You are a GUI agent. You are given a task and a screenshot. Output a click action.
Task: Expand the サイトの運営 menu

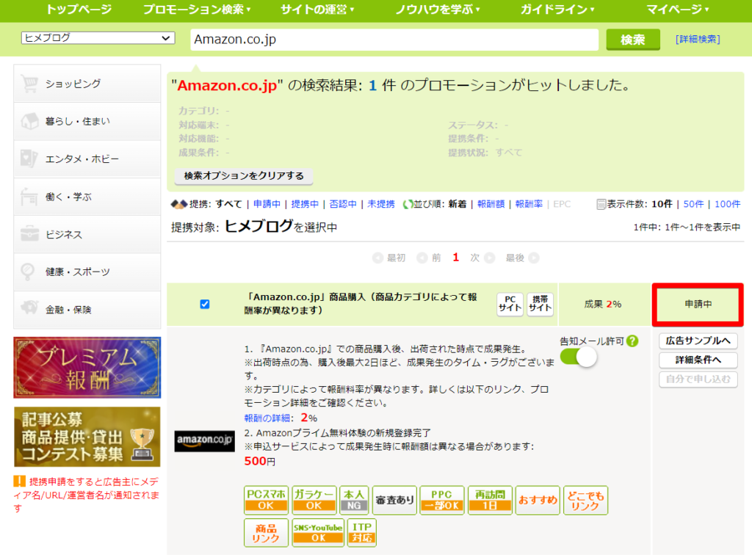click(317, 9)
